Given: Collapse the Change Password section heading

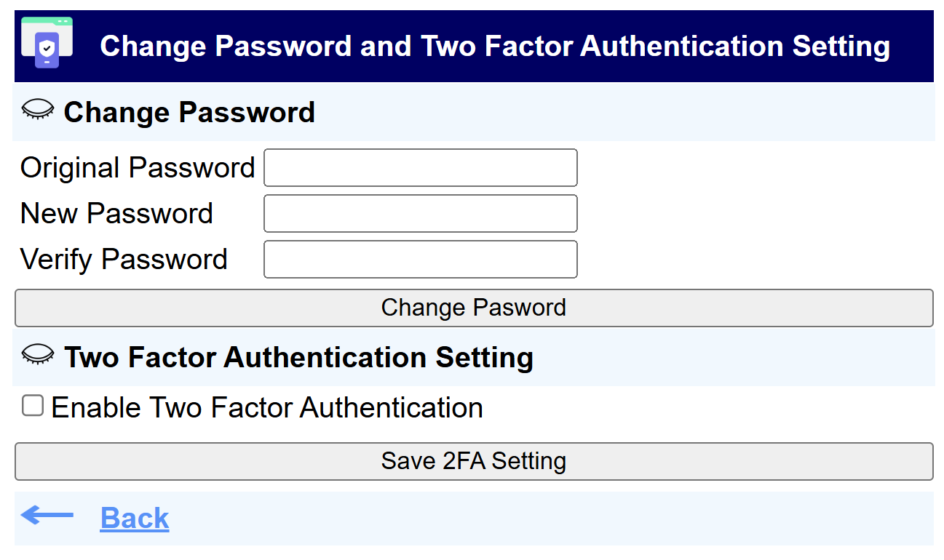Looking at the screenshot, I should [189, 113].
